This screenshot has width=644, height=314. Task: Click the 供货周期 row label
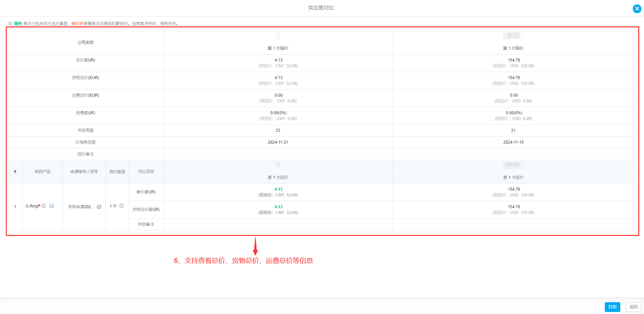tap(86, 130)
